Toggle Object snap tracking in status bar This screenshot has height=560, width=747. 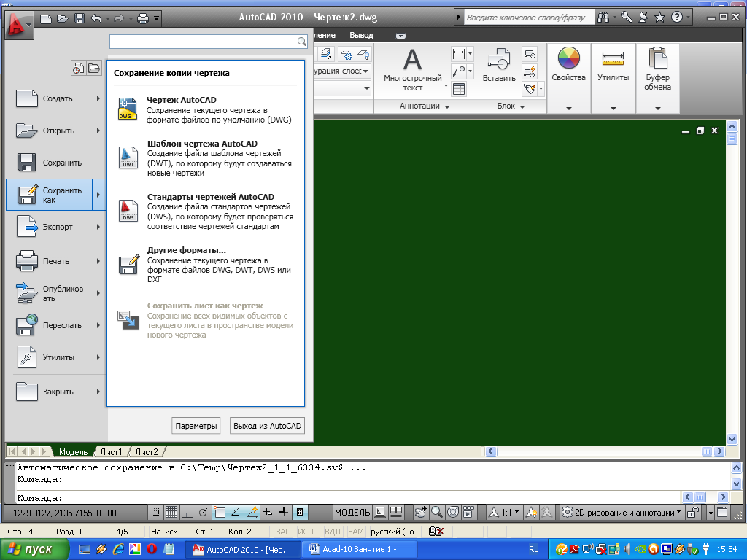coord(236,513)
